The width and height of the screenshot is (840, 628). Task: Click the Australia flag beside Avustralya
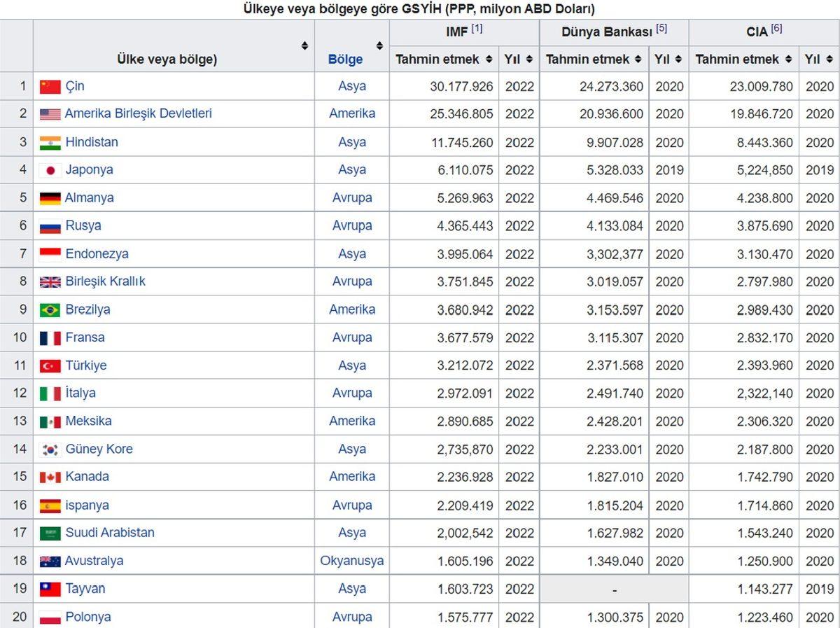coord(50,561)
